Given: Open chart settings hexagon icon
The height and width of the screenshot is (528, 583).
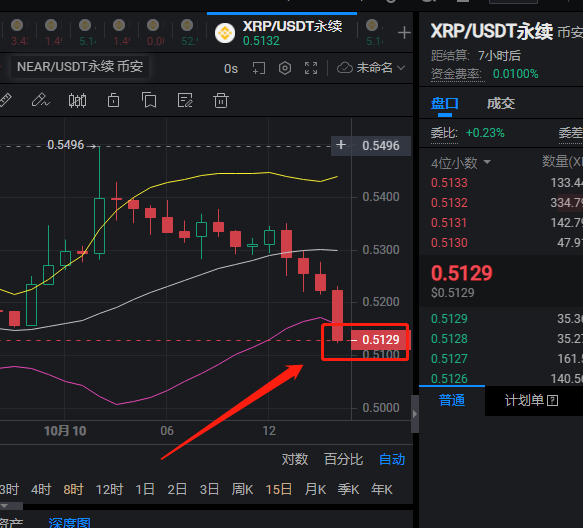Looking at the screenshot, I should (x=285, y=68).
